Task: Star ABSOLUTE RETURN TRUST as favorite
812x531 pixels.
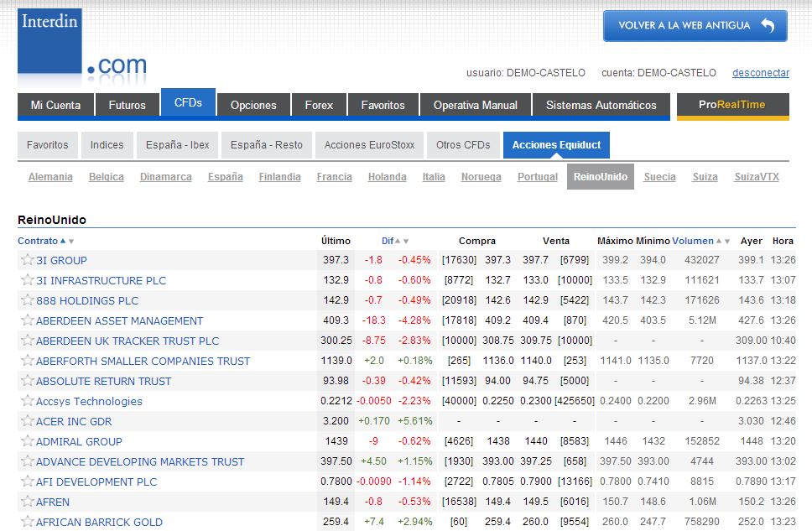Action: (28, 381)
